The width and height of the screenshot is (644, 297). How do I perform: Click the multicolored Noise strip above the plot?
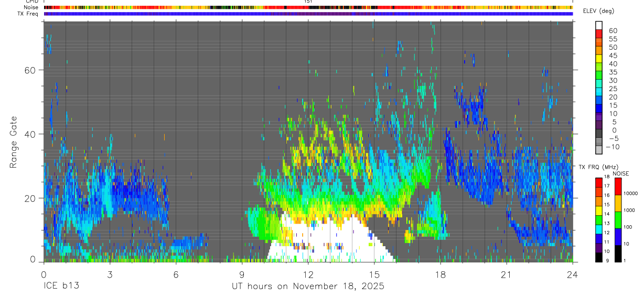(x=308, y=7)
